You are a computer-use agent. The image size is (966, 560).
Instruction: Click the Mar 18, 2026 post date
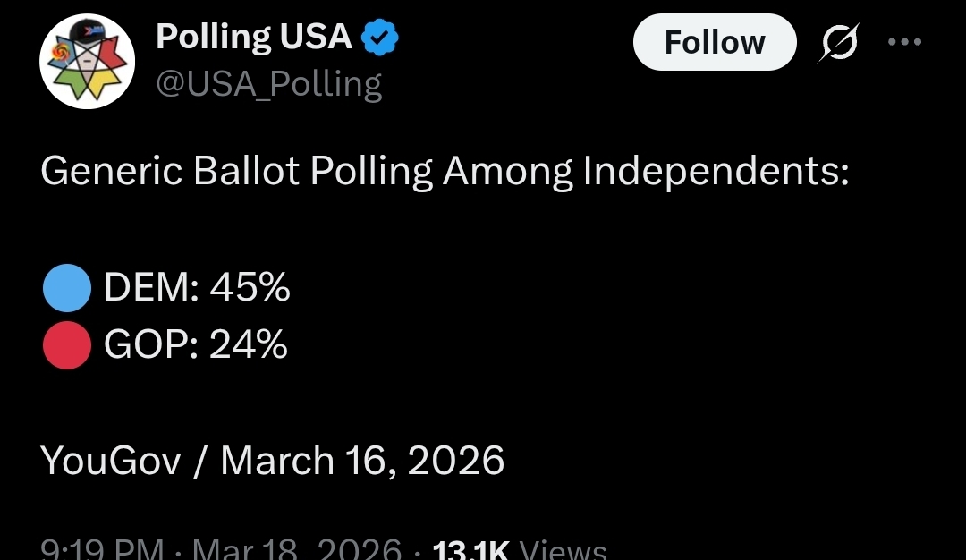[296, 548]
